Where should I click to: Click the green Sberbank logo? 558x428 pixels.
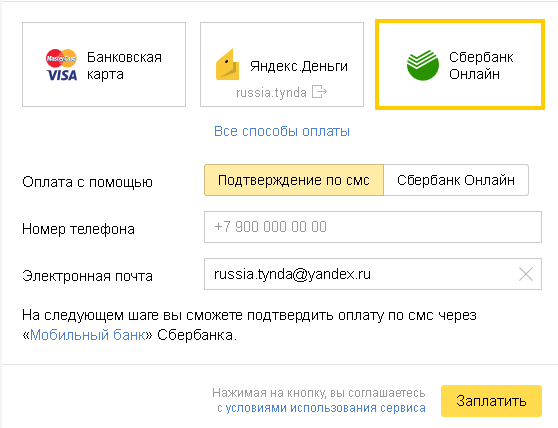point(422,65)
